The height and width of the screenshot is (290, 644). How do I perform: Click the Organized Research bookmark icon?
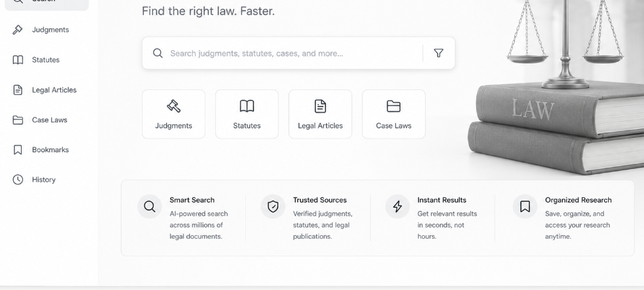pyautogui.click(x=525, y=206)
